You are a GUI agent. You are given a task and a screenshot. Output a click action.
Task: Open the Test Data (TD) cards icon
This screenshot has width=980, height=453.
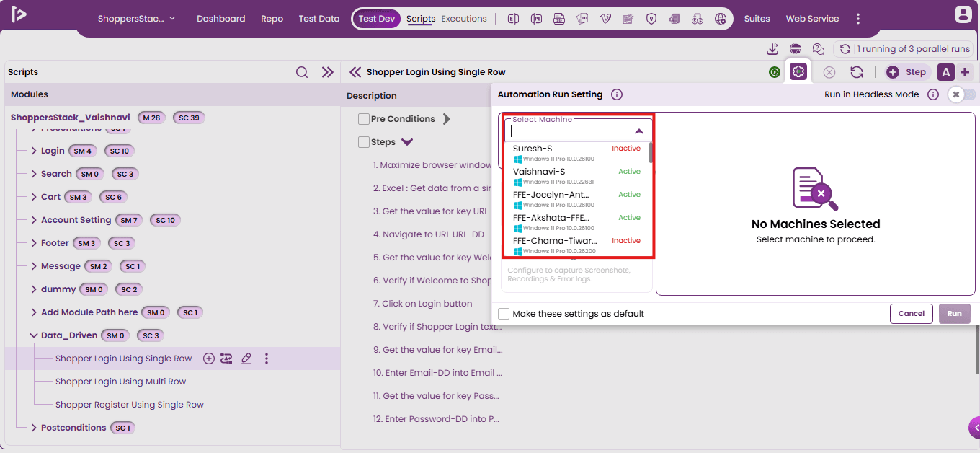[x=582, y=19]
